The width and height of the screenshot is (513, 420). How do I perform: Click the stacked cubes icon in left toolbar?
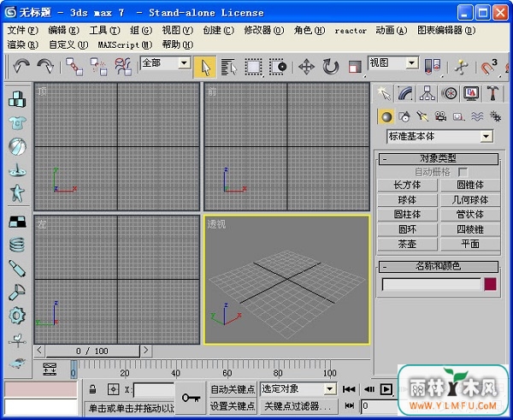coord(17,99)
